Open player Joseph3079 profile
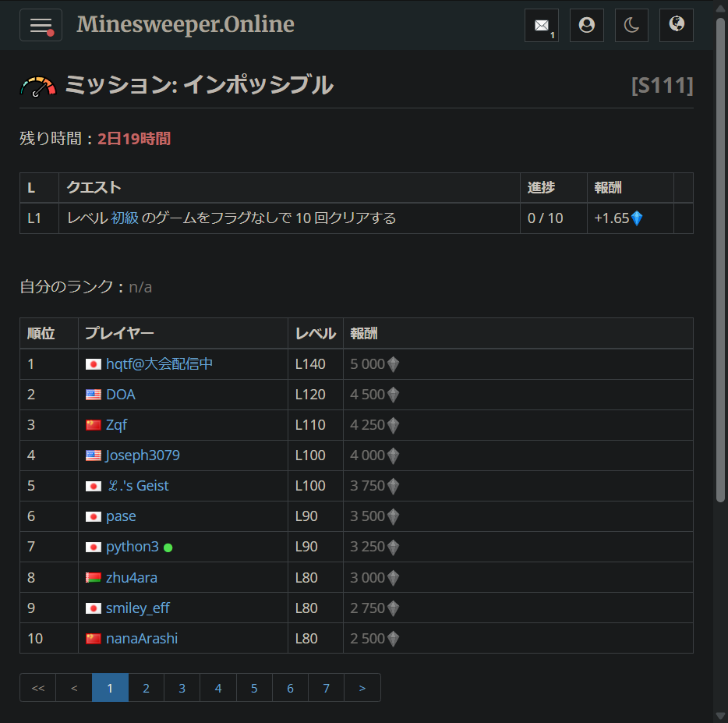 [x=143, y=455]
